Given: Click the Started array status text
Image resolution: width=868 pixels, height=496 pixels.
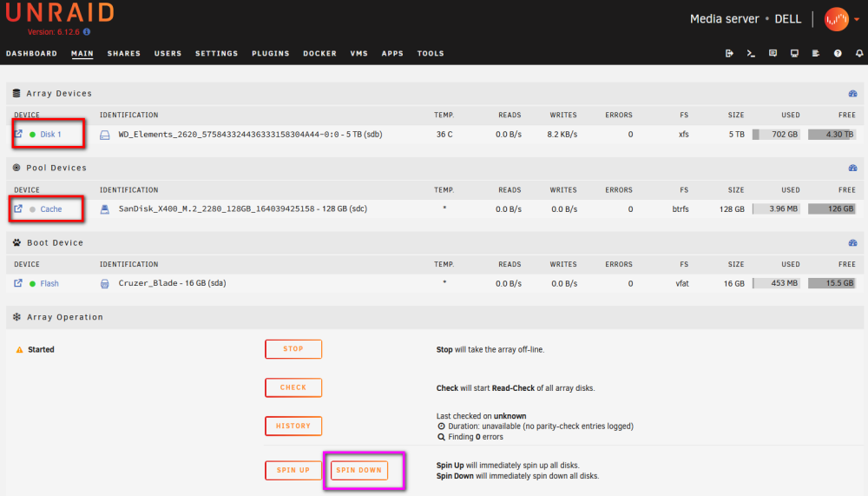Looking at the screenshot, I should pyautogui.click(x=41, y=350).
